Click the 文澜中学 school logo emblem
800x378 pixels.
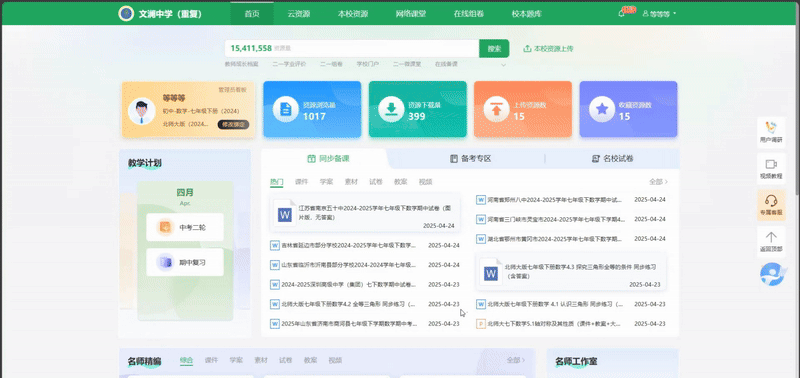pyautogui.click(x=126, y=14)
